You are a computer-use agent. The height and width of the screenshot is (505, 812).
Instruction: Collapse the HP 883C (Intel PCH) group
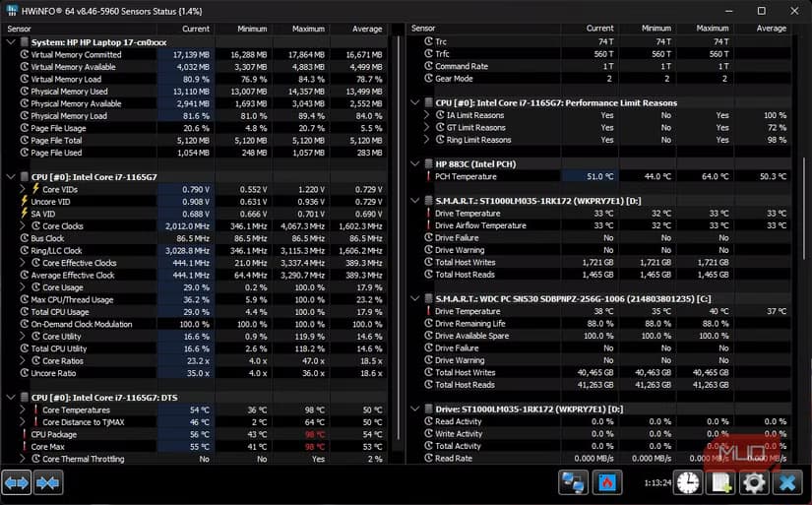click(x=414, y=163)
